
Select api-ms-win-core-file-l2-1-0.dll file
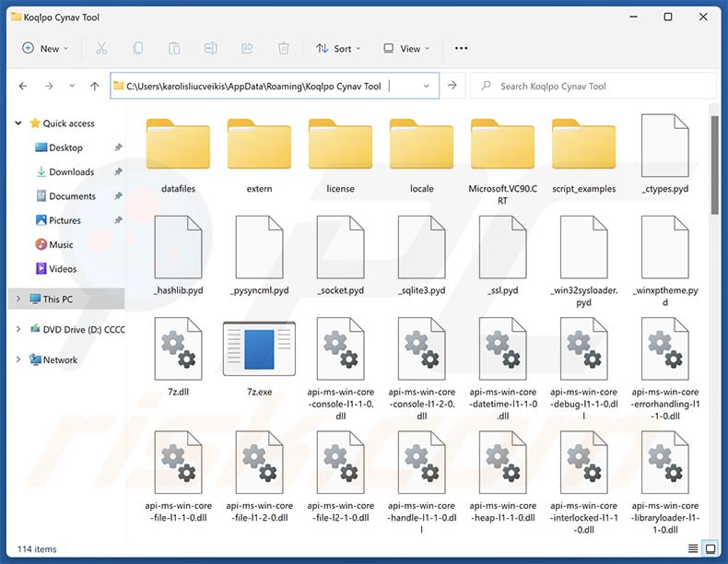click(340, 476)
